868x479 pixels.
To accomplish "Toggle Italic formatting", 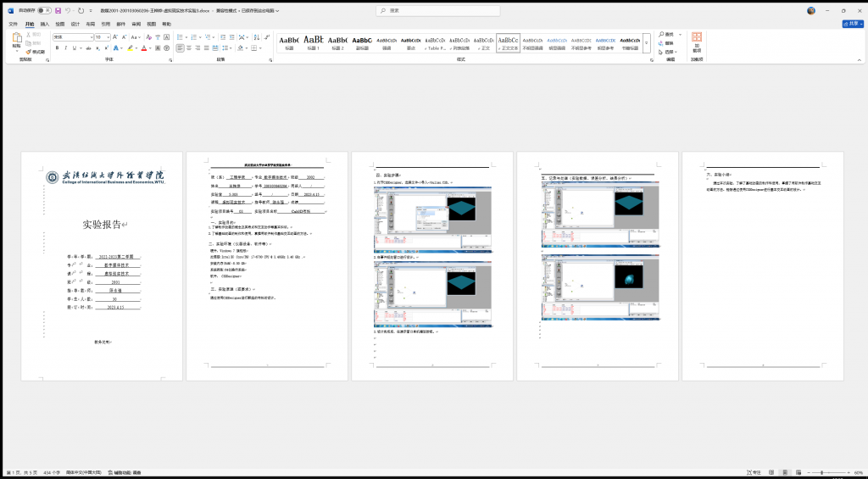I will (66, 48).
